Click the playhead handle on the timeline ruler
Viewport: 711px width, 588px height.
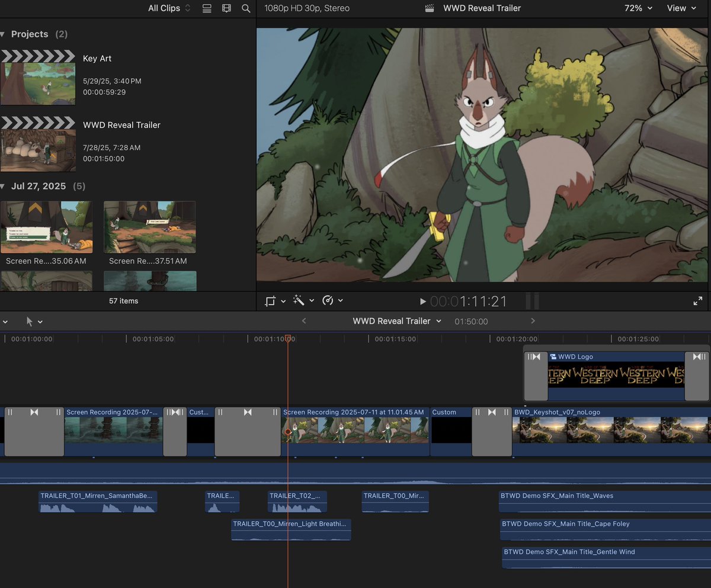point(288,339)
